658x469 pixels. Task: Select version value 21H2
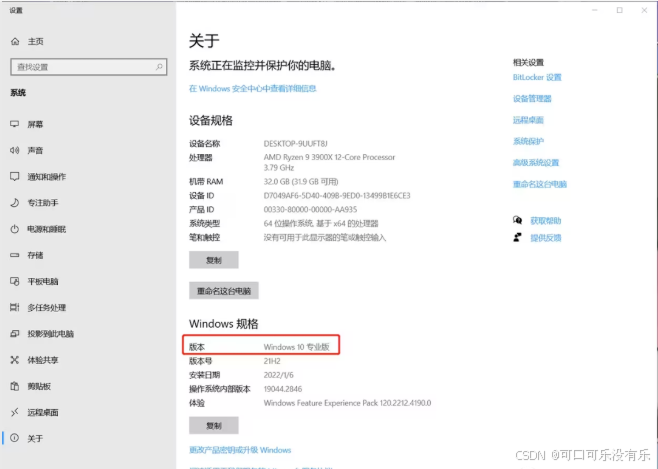click(272, 361)
